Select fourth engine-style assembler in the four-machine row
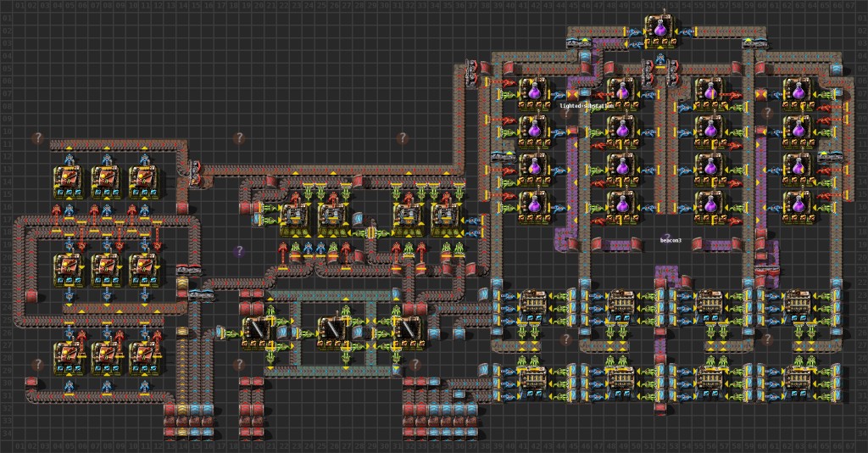 pyautogui.click(x=446, y=220)
